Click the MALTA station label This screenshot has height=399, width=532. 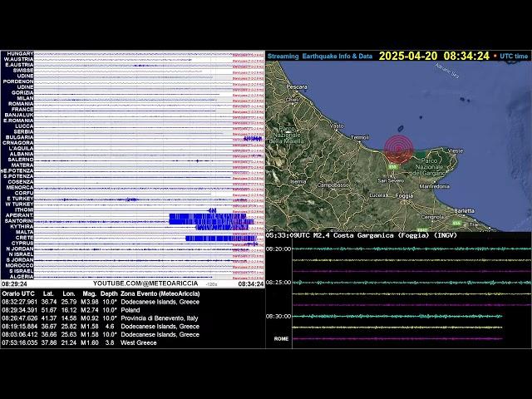pyautogui.click(x=24, y=232)
